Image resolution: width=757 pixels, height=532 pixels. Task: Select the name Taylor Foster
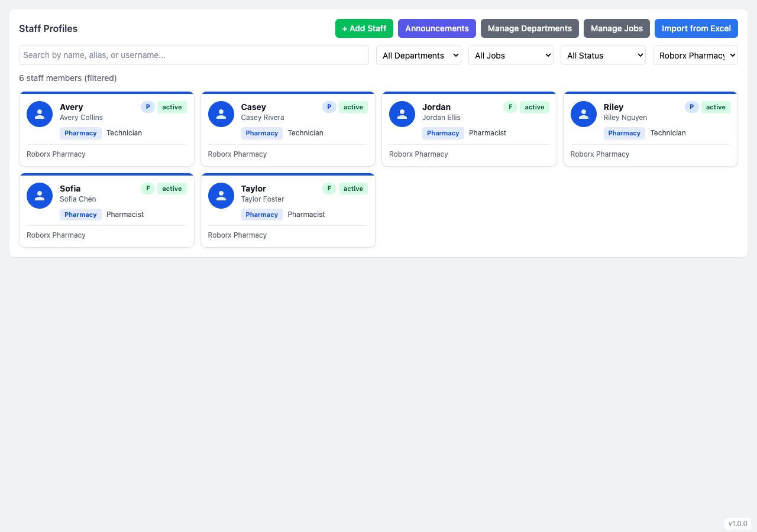pos(263,199)
